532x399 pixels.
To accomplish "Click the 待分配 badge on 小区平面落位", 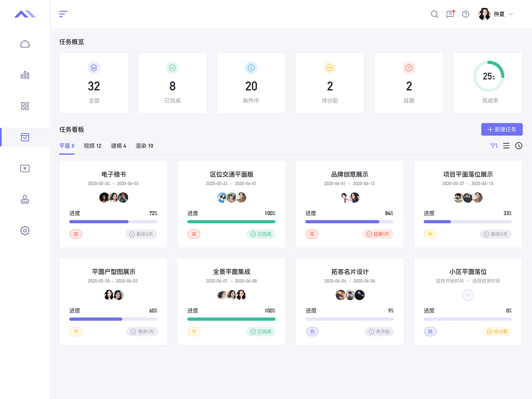I will [497, 332].
